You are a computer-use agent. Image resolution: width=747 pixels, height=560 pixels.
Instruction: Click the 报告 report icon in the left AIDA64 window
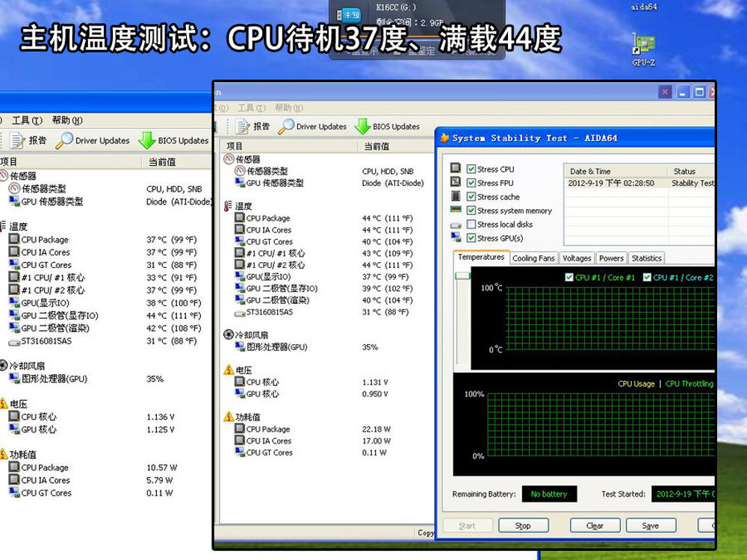point(18,140)
